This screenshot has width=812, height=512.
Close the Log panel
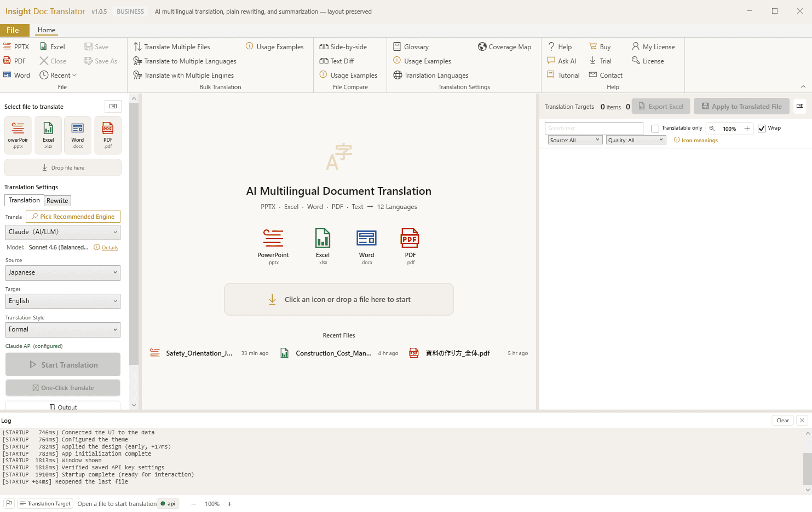(802, 420)
